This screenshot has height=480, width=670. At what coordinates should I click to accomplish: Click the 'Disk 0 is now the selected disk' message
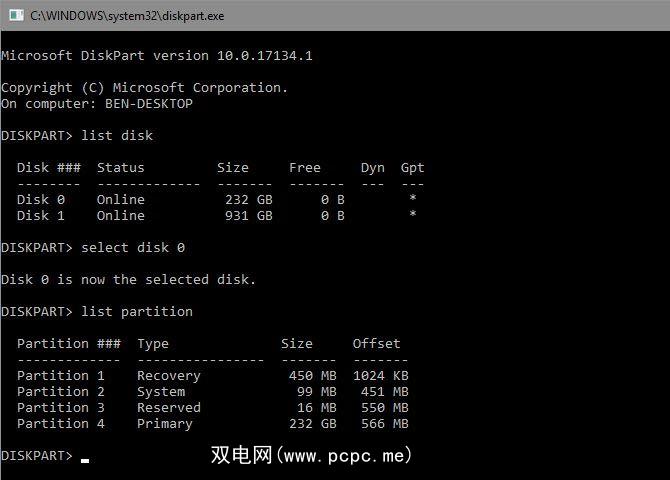(128, 279)
